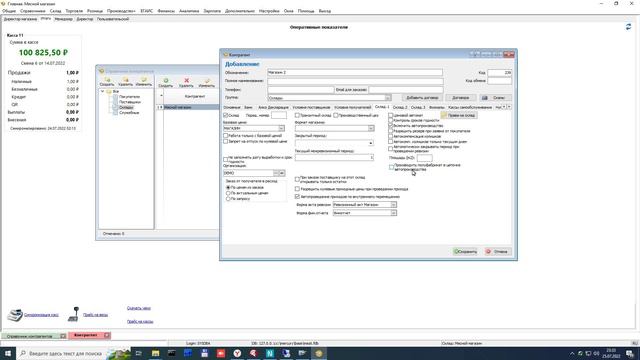Switch to Склад 2 tab
This screenshot has width=640, height=360.
click(x=400, y=107)
